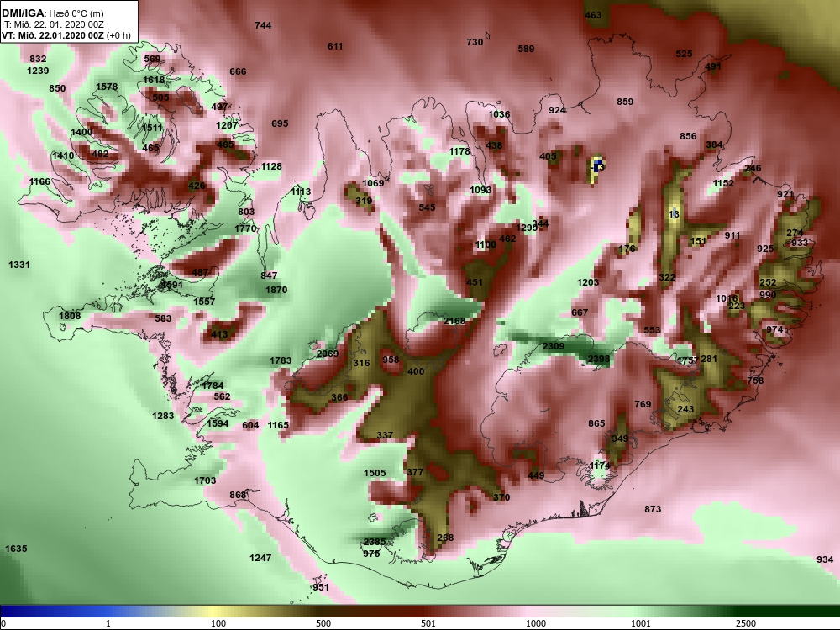Click the legend label 2500
The height and width of the screenshot is (630, 840).
[746, 623]
